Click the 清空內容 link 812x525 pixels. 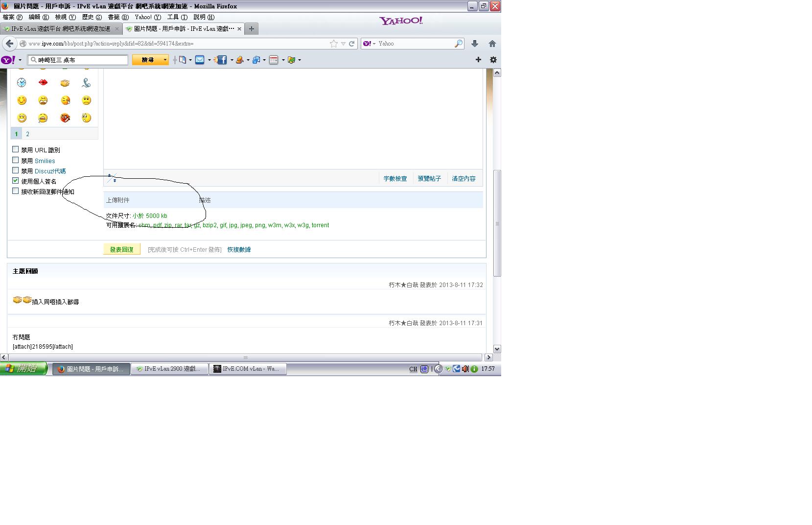tap(464, 179)
